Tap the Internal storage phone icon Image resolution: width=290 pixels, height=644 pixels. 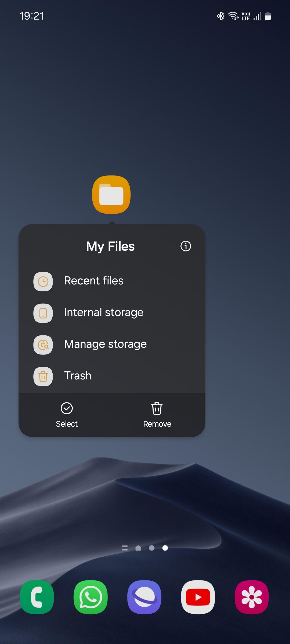pyautogui.click(x=43, y=313)
